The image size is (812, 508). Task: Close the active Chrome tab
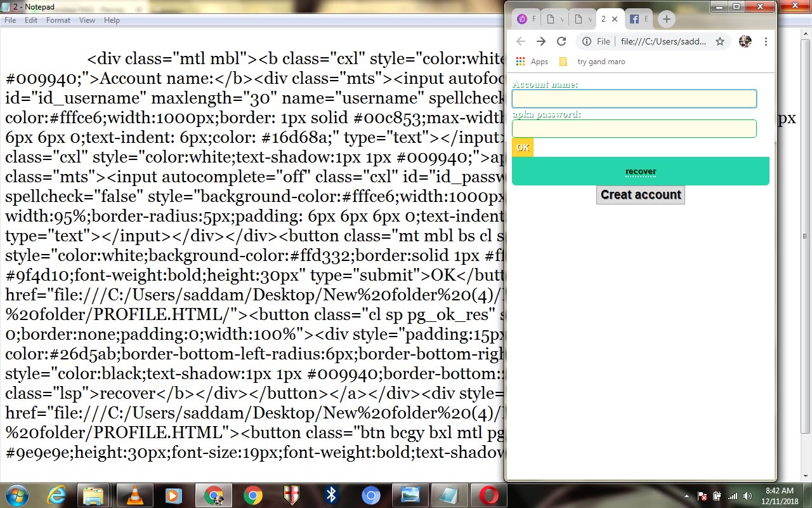click(614, 19)
